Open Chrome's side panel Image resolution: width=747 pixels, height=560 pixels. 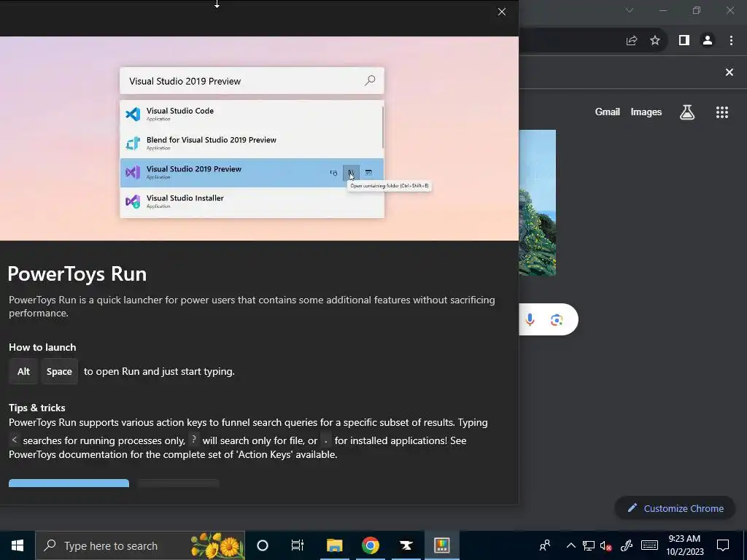point(684,41)
